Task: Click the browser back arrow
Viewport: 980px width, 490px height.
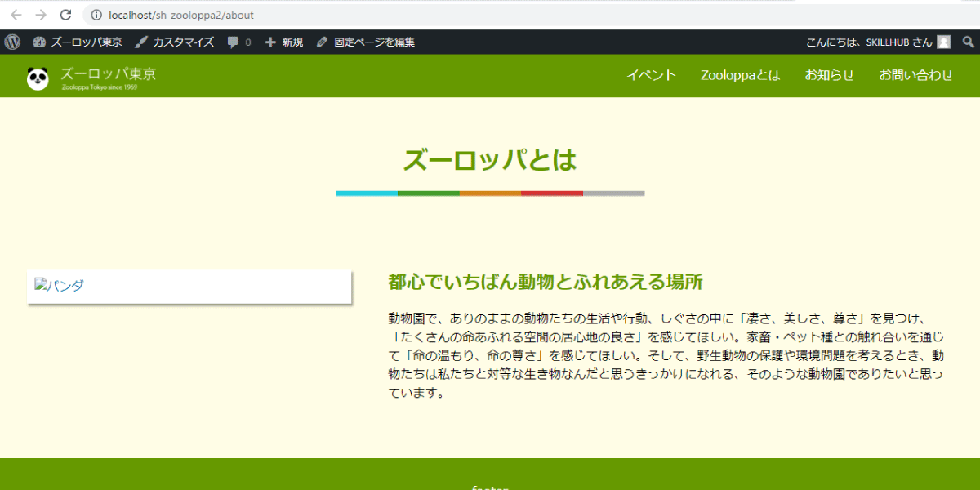Action: coord(16,15)
